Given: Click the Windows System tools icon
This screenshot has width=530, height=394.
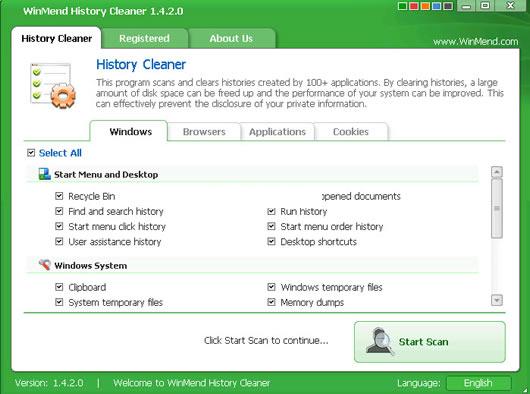Looking at the screenshot, I should (x=45, y=265).
